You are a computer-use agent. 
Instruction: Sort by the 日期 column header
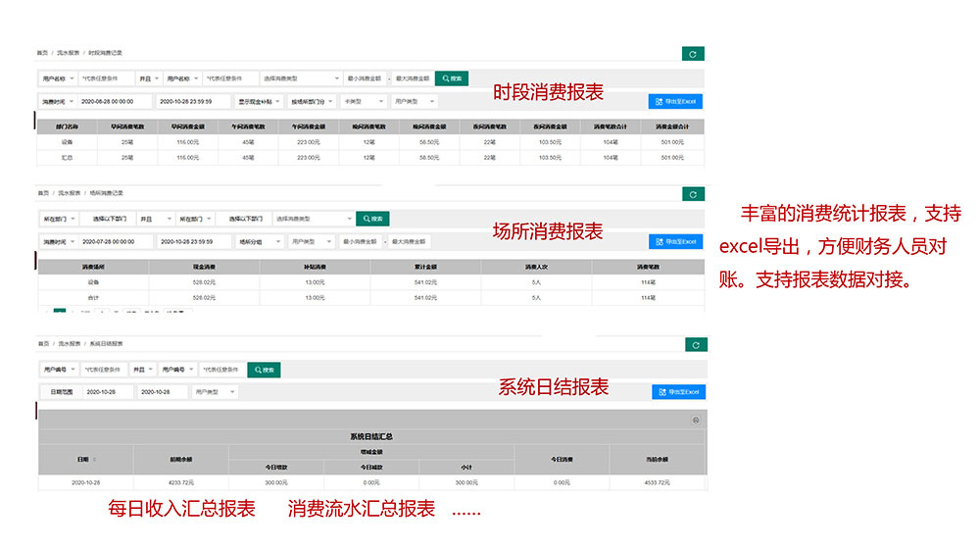pyautogui.click(x=85, y=459)
